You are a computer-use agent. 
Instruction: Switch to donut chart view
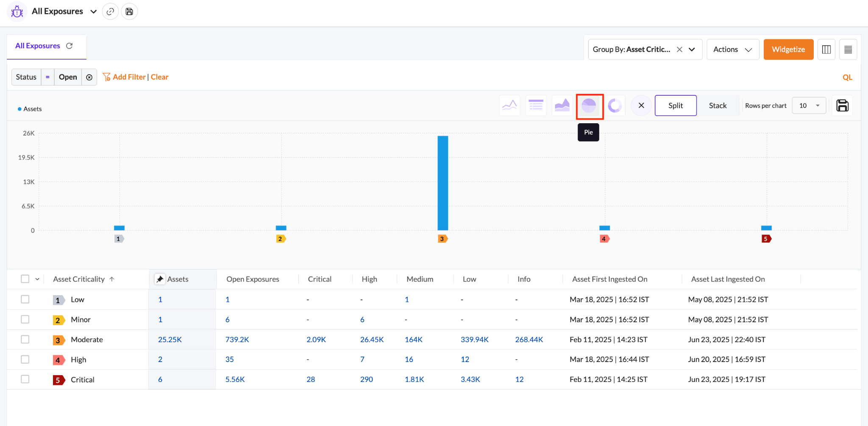click(x=615, y=105)
